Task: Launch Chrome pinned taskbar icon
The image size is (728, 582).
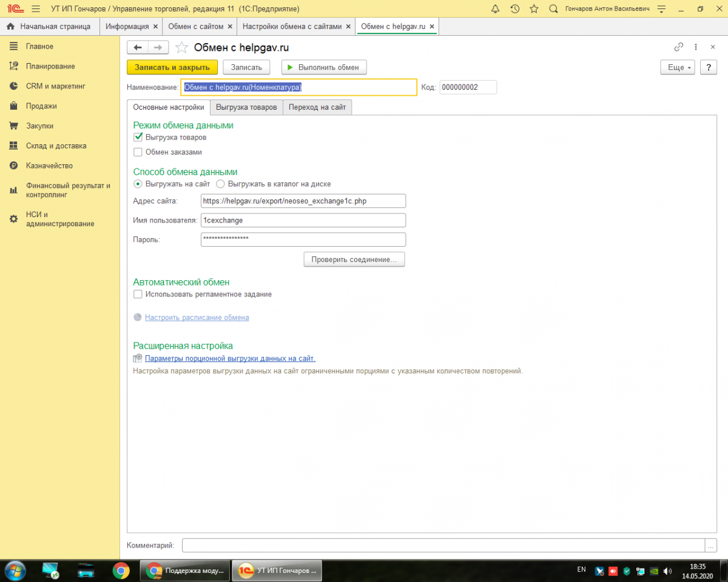Action: click(121, 570)
